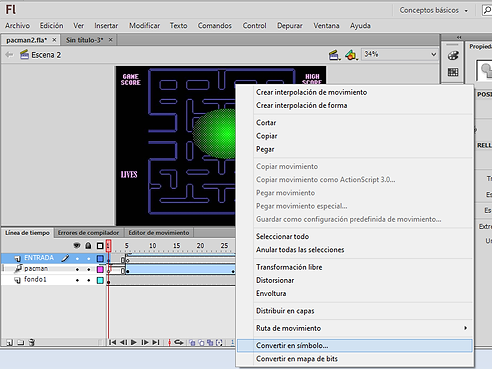Open Editor de movimiento tab
Image resolution: width=492 pixels, height=369 pixels.
coord(159,233)
